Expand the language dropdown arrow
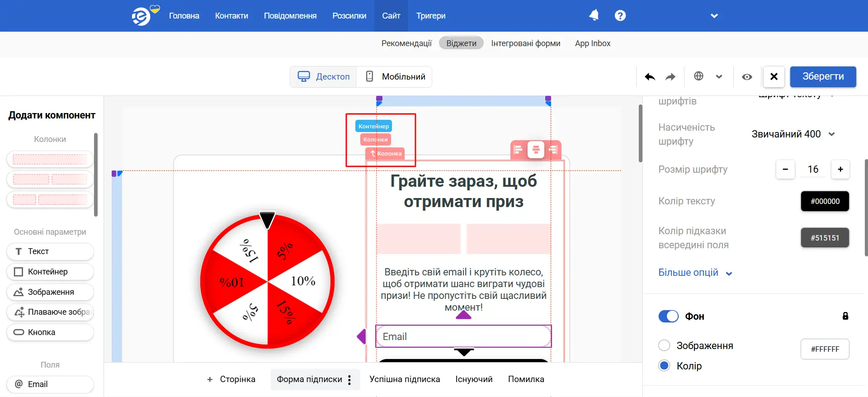This screenshot has width=868, height=397. (719, 76)
